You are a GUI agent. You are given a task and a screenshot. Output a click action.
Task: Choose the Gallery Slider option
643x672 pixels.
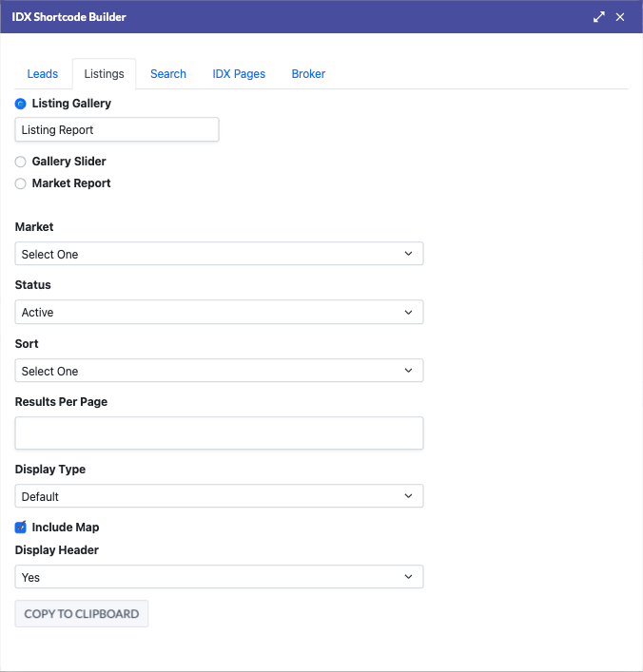pyautogui.click(x=21, y=162)
